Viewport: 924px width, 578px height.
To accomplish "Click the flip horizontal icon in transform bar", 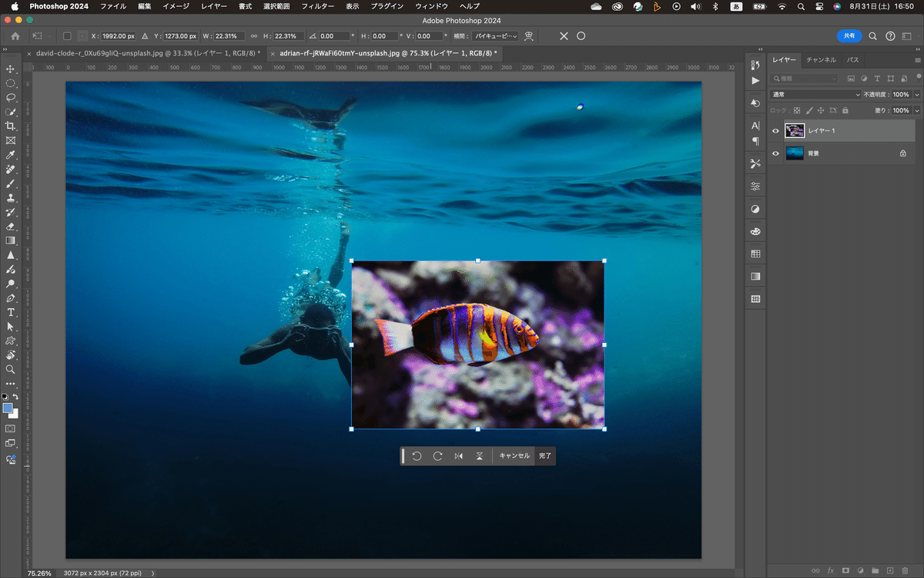I will [x=457, y=455].
